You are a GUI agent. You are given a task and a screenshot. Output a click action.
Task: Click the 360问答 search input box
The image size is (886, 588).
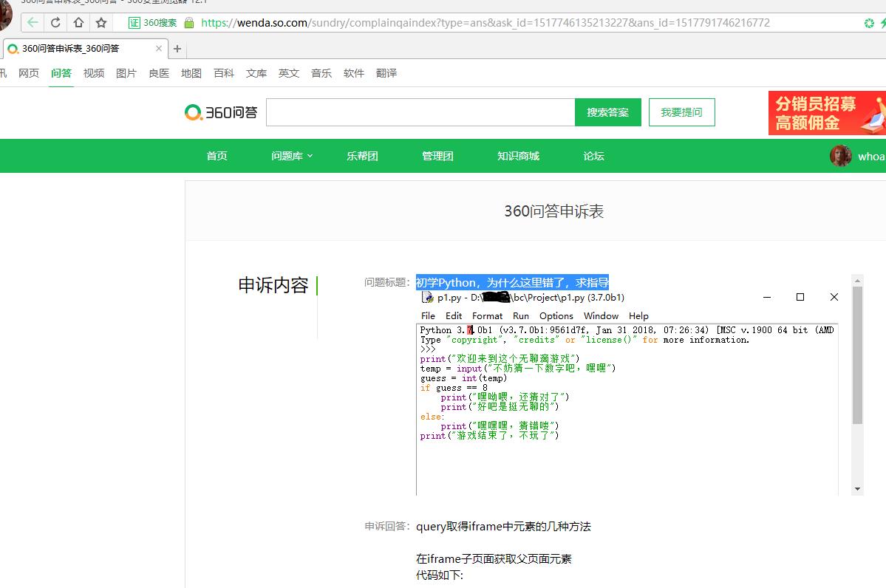(420, 112)
